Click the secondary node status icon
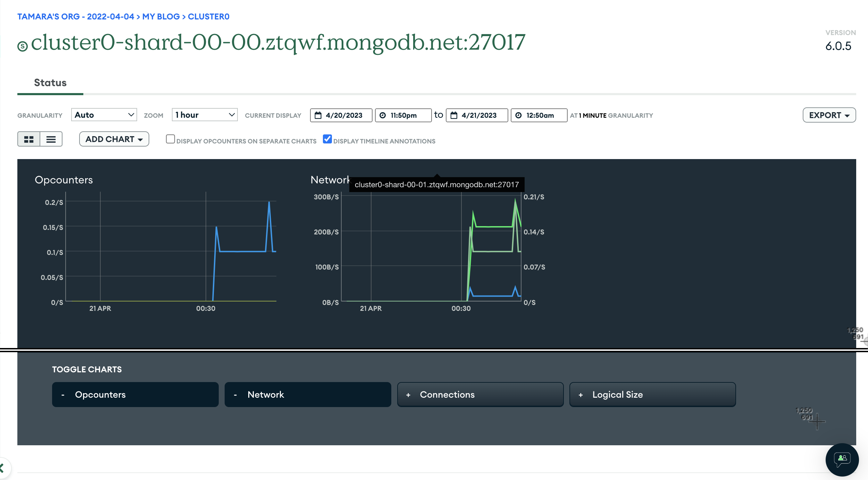Viewport: 868px width, 480px height. pyautogui.click(x=23, y=46)
